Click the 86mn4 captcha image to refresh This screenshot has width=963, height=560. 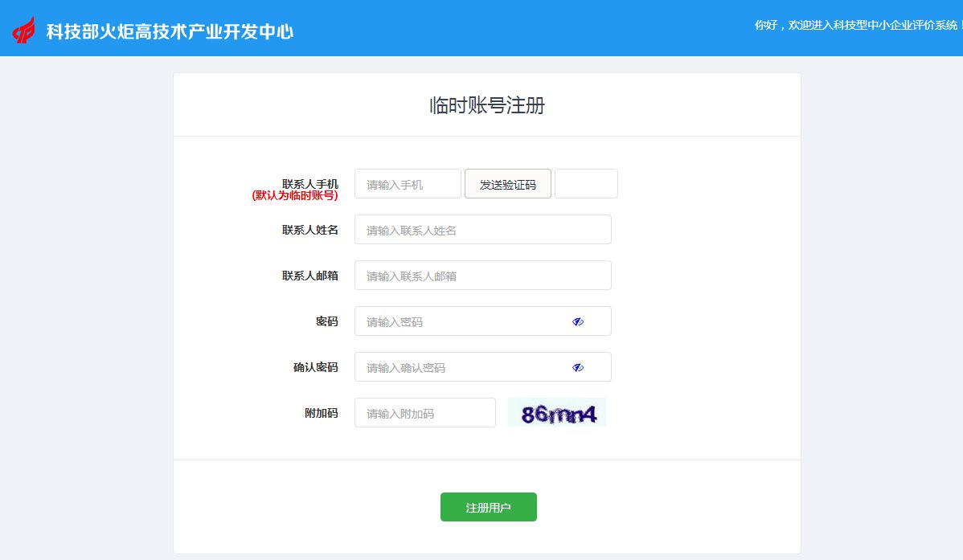pyautogui.click(x=556, y=411)
